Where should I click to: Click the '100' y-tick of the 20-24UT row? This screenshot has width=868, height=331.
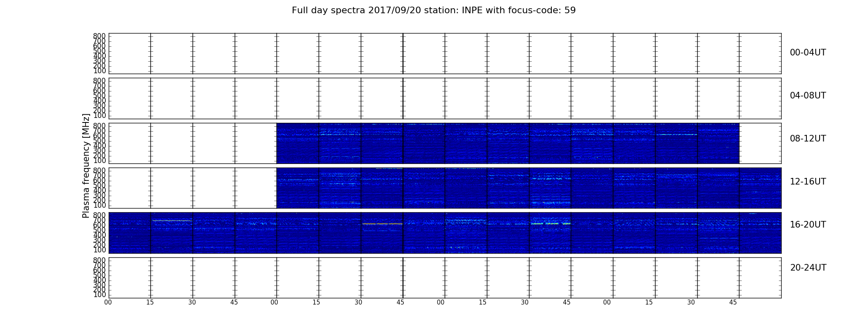click(x=100, y=295)
